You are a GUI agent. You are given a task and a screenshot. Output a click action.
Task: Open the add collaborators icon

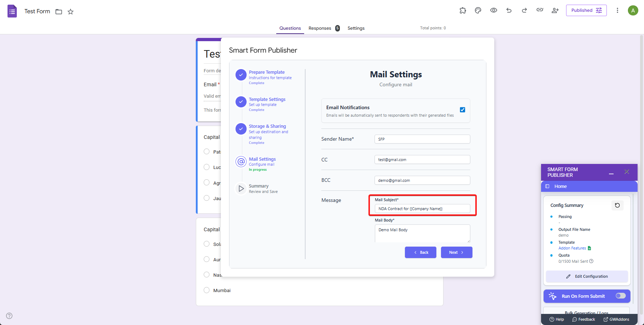555,10
